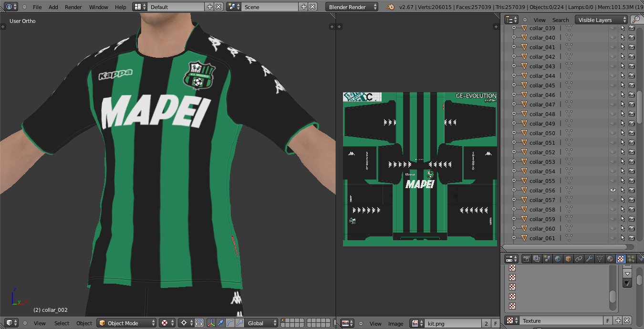The height and width of the screenshot is (329, 644).
Task: Click the Scene name field
Action: pos(270,7)
